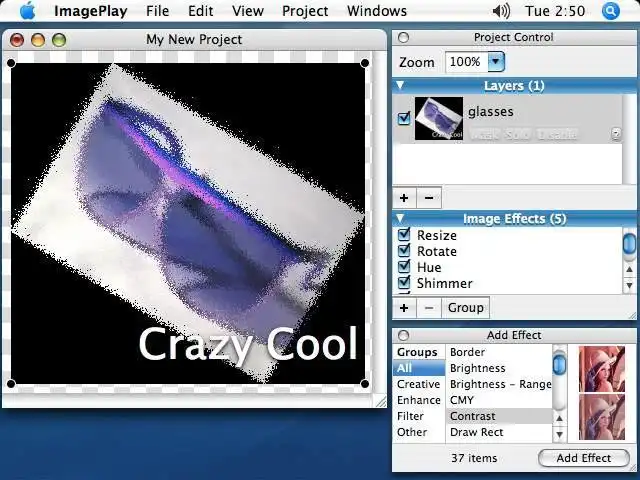Click the Add Effect button

click(584, 458)
